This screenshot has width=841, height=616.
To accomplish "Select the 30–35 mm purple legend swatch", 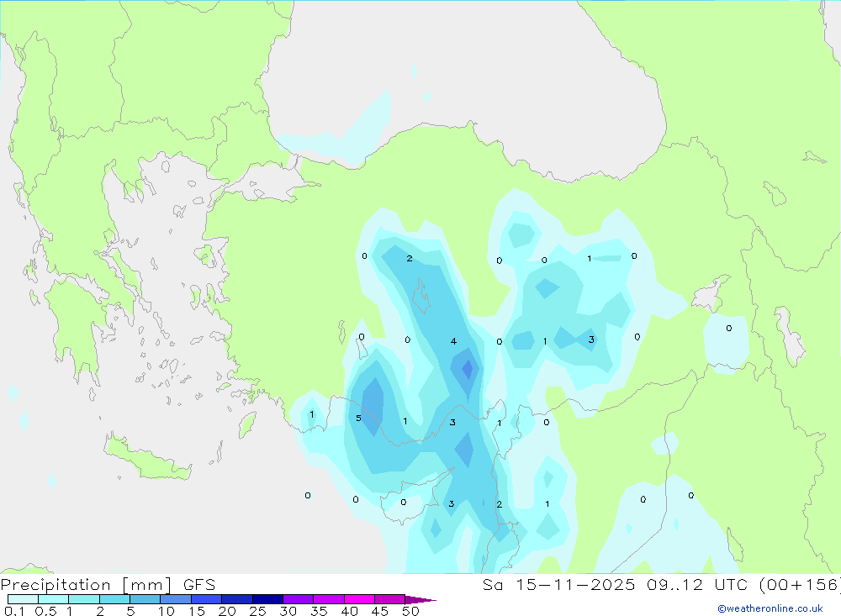I will coord(298,599).
